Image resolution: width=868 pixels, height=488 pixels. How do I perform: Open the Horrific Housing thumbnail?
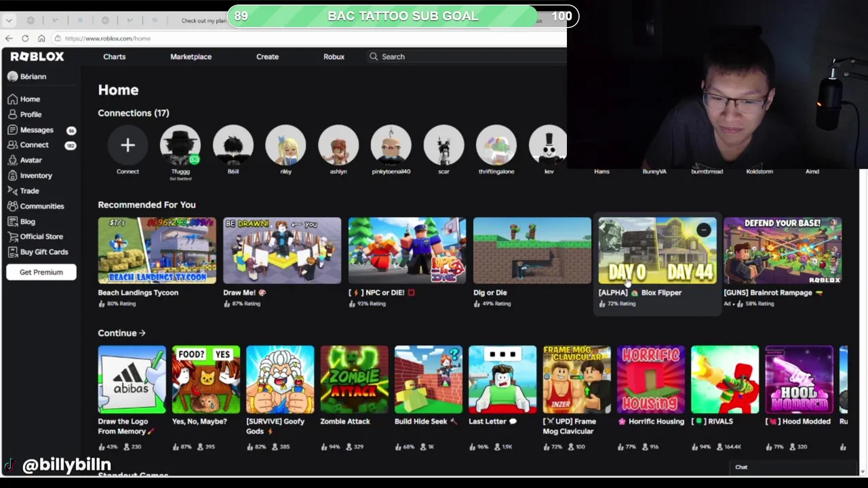[651, 380]
